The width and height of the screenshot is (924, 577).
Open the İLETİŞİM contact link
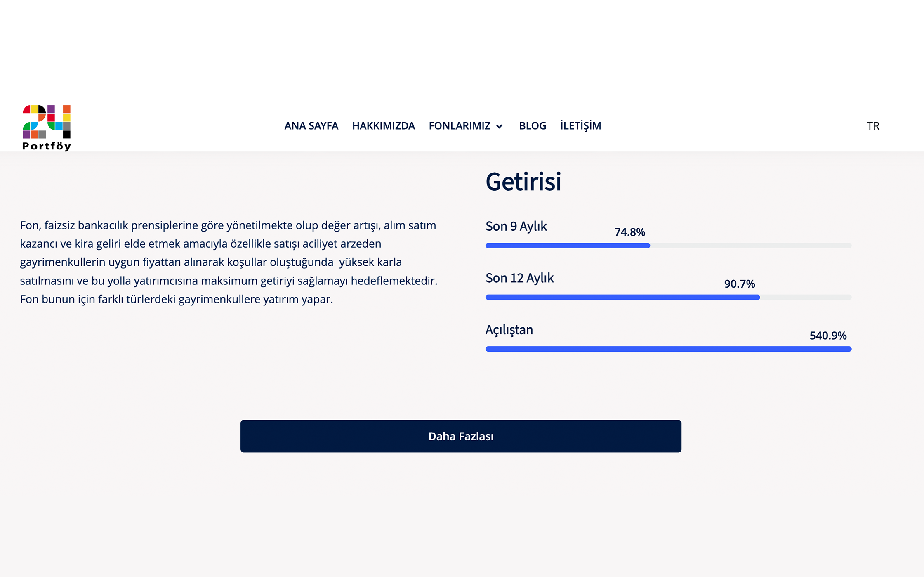tap(580, 126)
